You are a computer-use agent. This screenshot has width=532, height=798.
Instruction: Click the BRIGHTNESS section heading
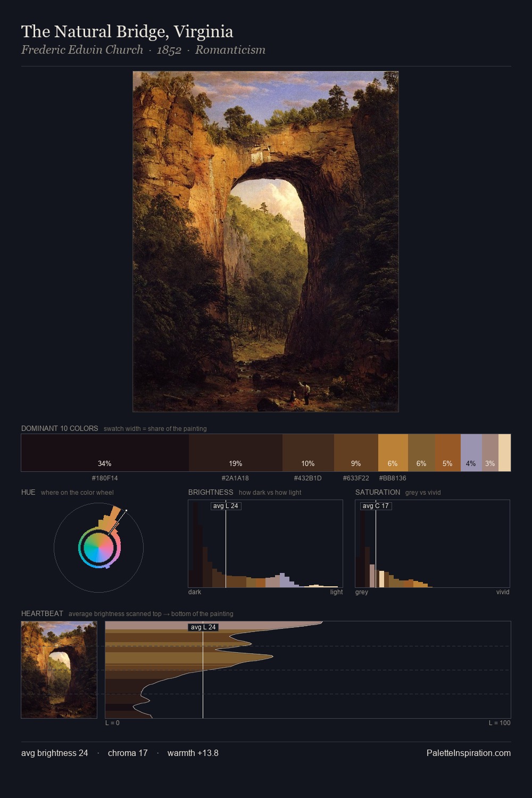(x=211, y=492)
